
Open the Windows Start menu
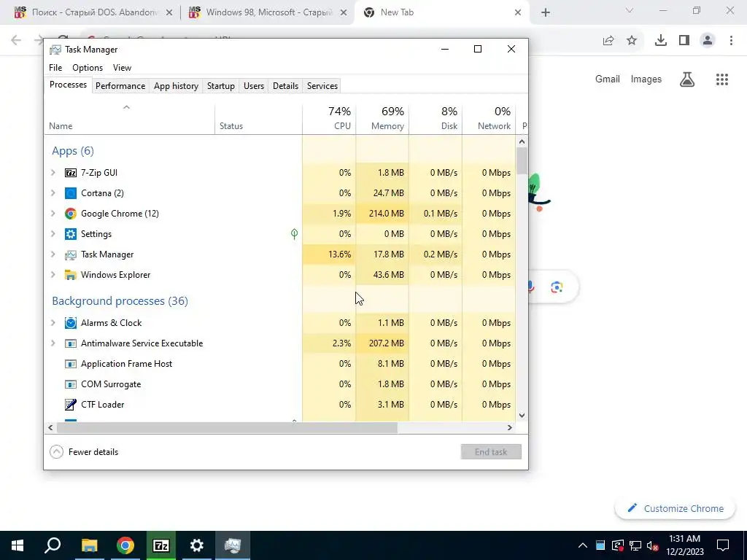18,545
